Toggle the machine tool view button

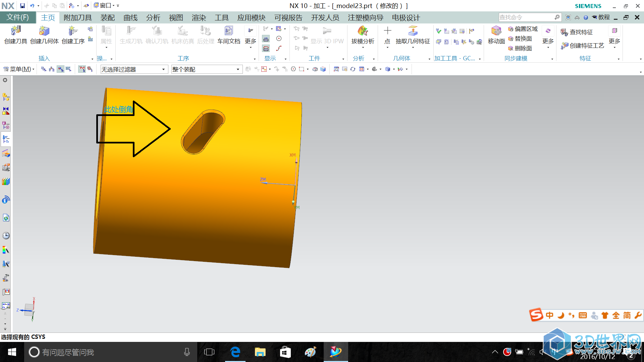(52, 69)
